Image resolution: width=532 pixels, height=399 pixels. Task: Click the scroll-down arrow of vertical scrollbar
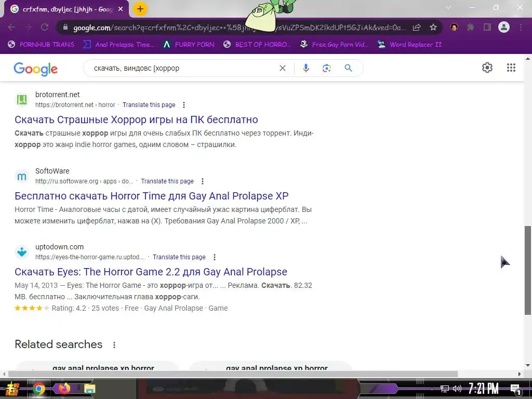pos(528,365)
